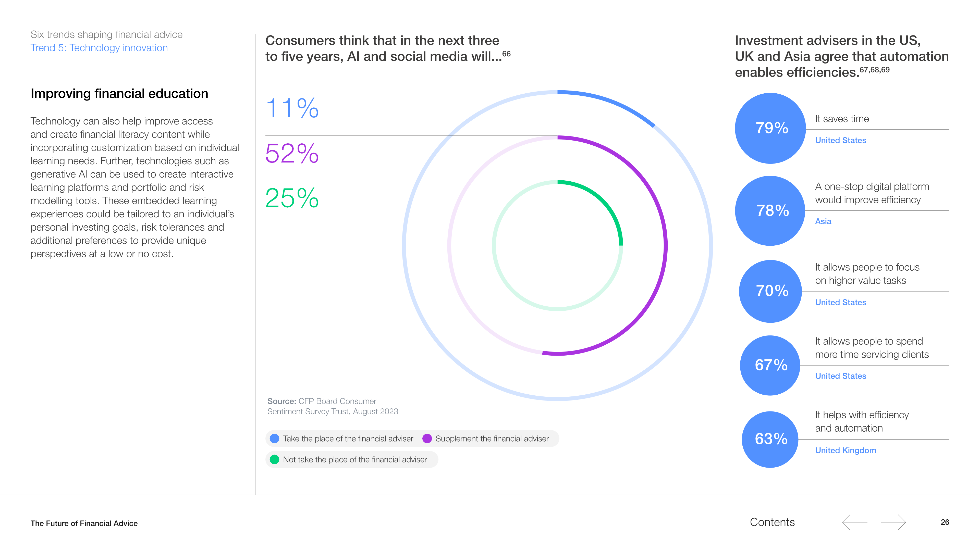Click the 67% blue circle
Screen dimensions: 980x551
(770, 365)
